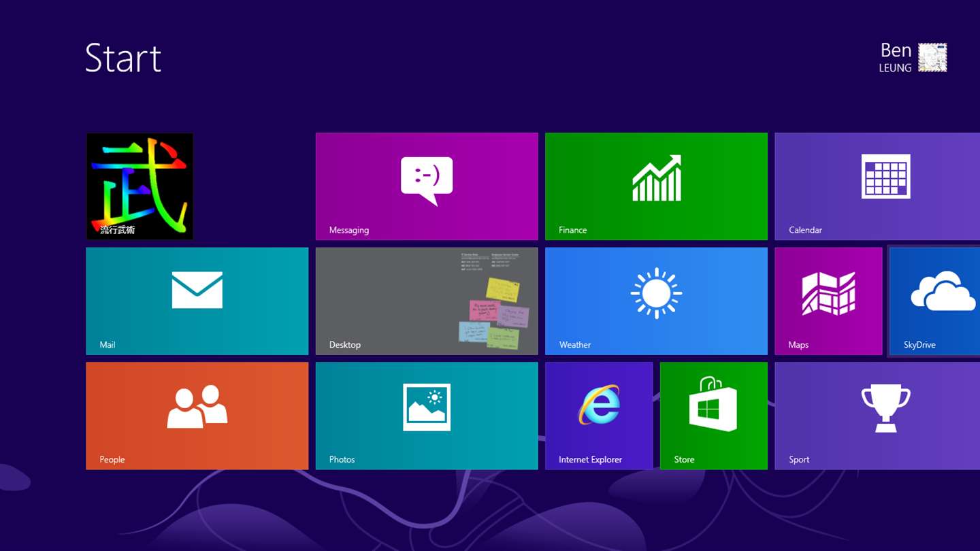The image size is (980, 551).
Task: Open the rainbow Chinese character app tile
Action: pos(140,186)
